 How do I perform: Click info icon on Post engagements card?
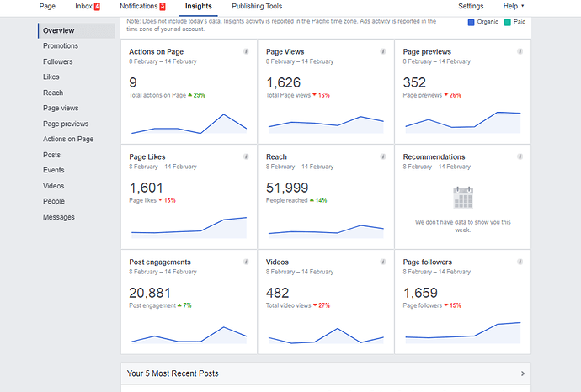246,262
